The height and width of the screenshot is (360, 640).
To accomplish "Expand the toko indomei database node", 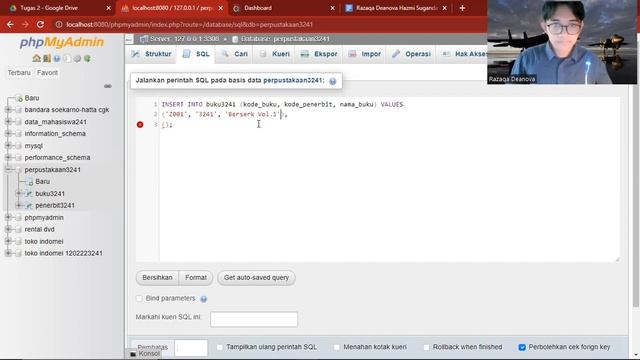I will pos(8,241).
